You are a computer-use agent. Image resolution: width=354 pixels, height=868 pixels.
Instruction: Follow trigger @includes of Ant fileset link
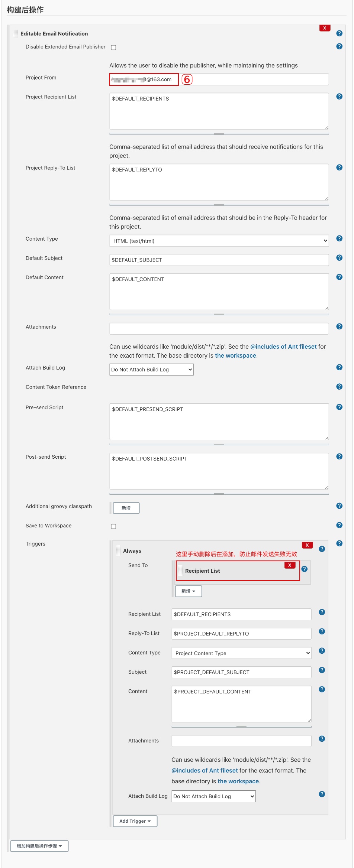205,770
